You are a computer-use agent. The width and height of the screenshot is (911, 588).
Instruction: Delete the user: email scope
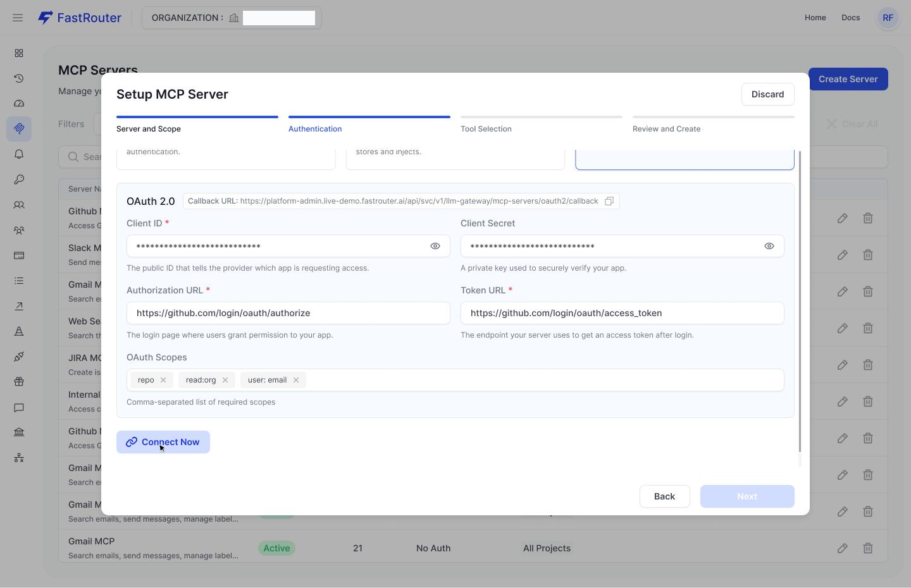296,380
